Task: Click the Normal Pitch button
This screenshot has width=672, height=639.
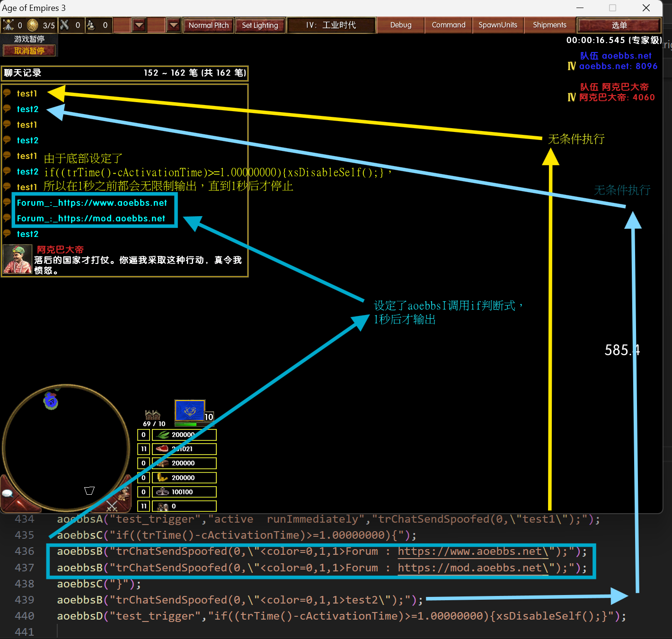Action: point(208,25)
